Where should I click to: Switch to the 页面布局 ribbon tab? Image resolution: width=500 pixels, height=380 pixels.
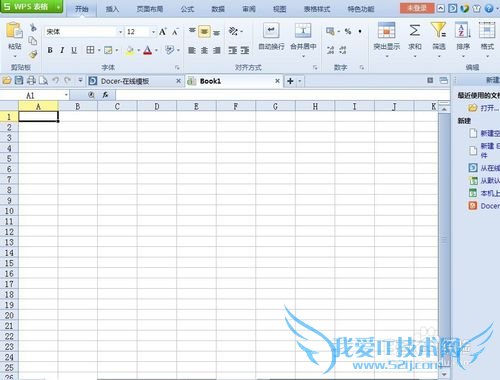pos(150,9)
